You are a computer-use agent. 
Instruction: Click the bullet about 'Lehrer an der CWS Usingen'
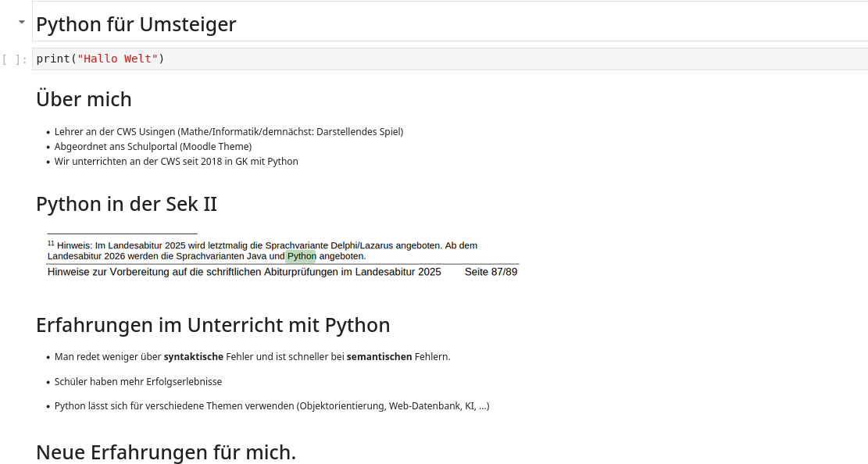click(228, 131)
